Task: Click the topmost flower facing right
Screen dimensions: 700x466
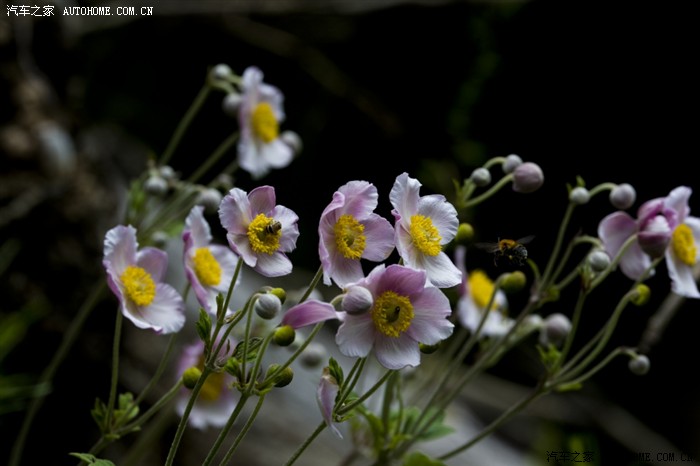Action: 260,123
